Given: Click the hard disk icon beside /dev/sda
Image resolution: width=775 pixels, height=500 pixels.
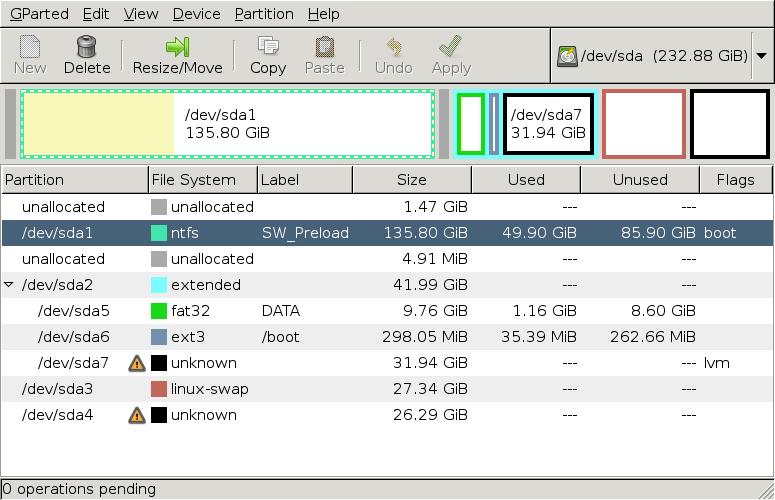Looking at the screenshot, I should 567,56.
